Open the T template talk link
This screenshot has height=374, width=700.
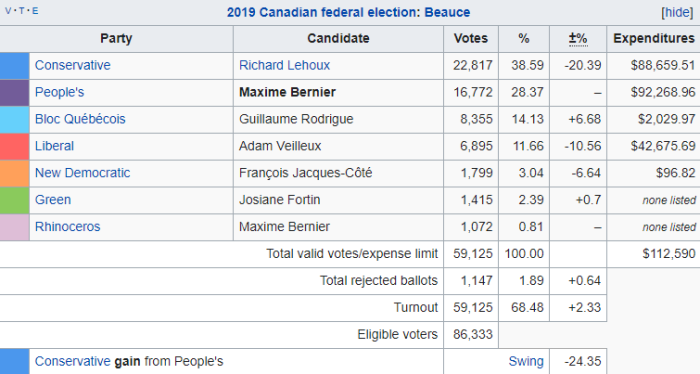click(x=21, y=11)
